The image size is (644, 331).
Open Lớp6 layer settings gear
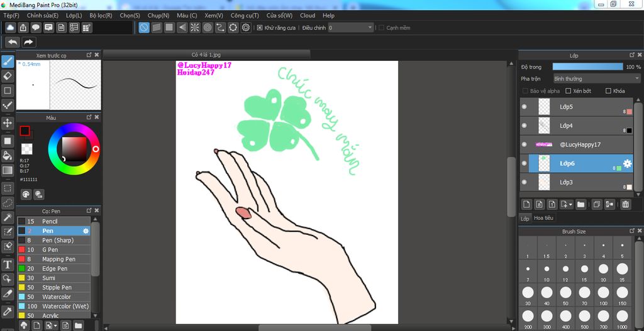[627, 164]
